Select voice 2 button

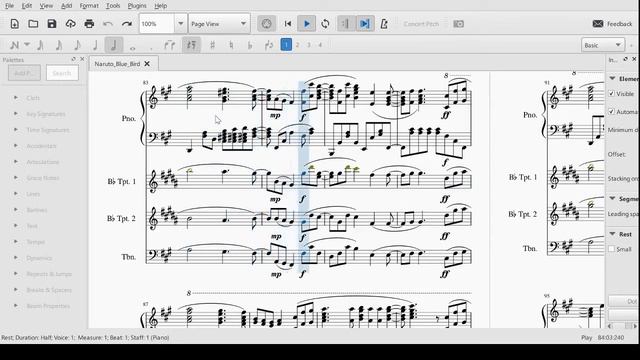coord(298,45)
